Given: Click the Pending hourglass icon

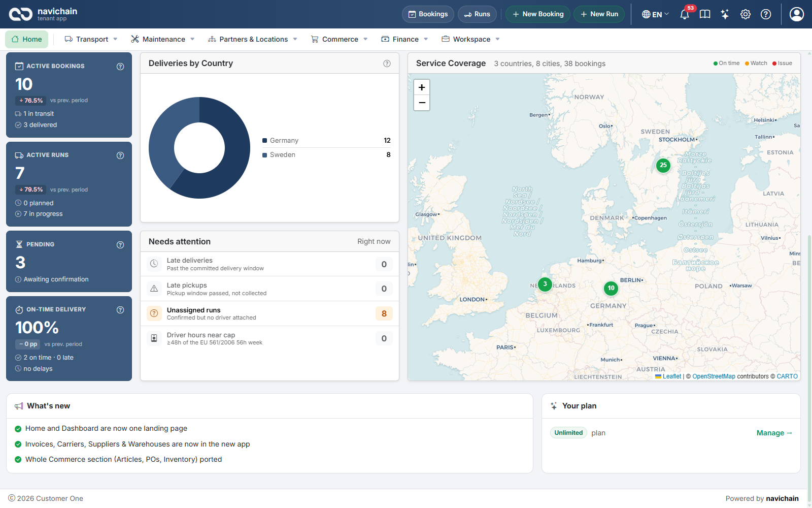Looking at the screenshot, I should (x=19, y=244).
